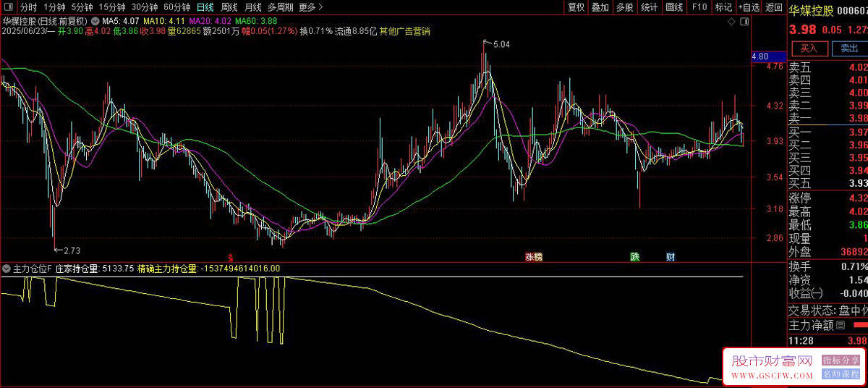Click the 11:28 trade tick row

pyautogui.click(x=828, y=340)
